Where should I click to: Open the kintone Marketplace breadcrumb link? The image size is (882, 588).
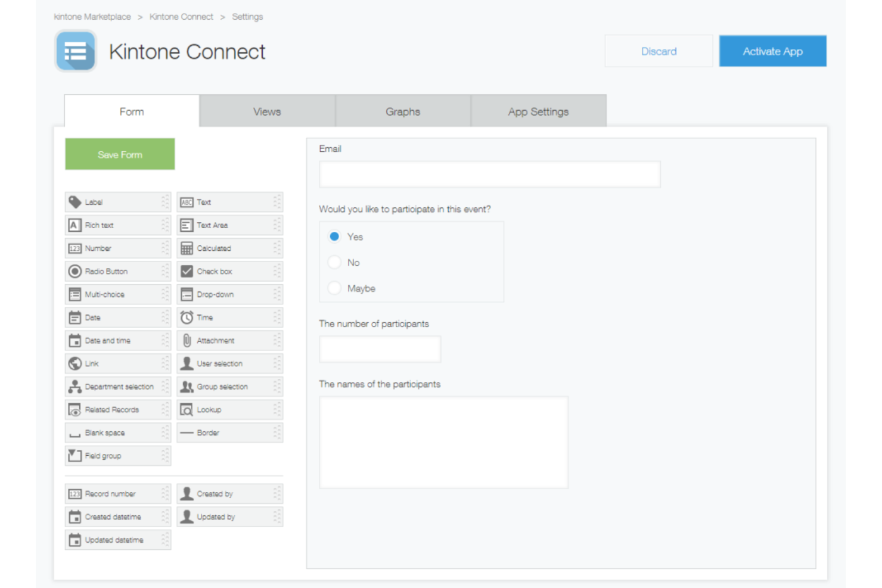92,17
